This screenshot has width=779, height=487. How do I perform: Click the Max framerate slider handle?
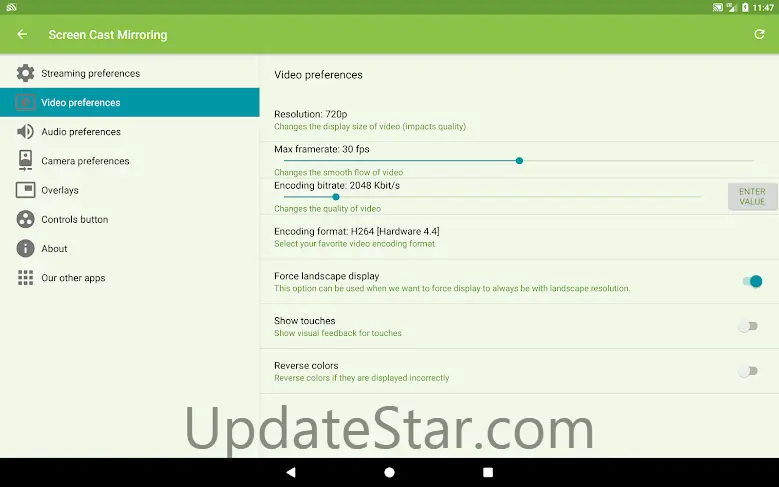pyautogui.click(x=519, y=161)
